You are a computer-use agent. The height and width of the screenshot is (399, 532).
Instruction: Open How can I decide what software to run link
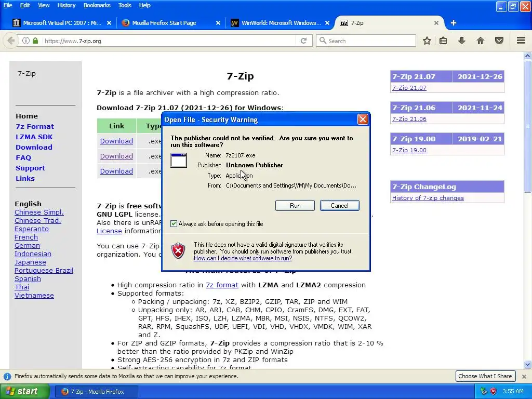pos(243,258)
